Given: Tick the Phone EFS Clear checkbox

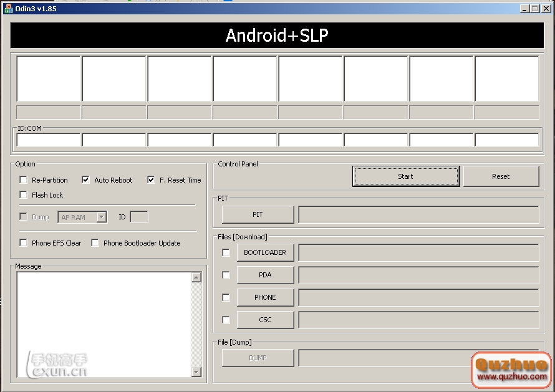Looking at the screenshot, I should tap(24, 243).
